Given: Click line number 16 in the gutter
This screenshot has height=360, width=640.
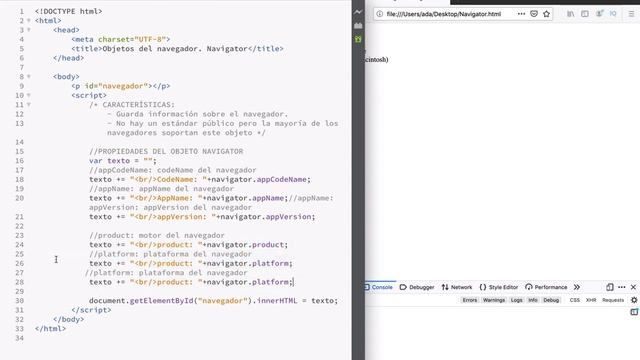Looking at the screenshot, I should coord(20,161).
